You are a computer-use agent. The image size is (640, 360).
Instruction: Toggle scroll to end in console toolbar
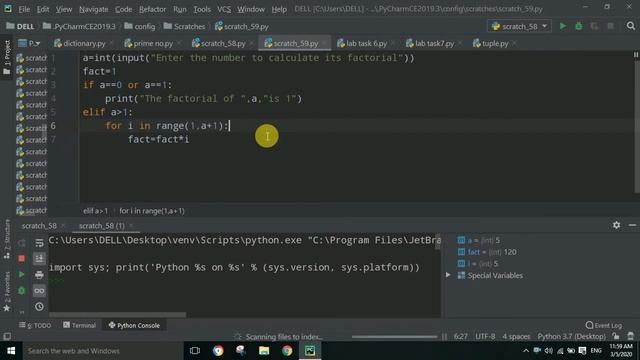pos(39,258)
